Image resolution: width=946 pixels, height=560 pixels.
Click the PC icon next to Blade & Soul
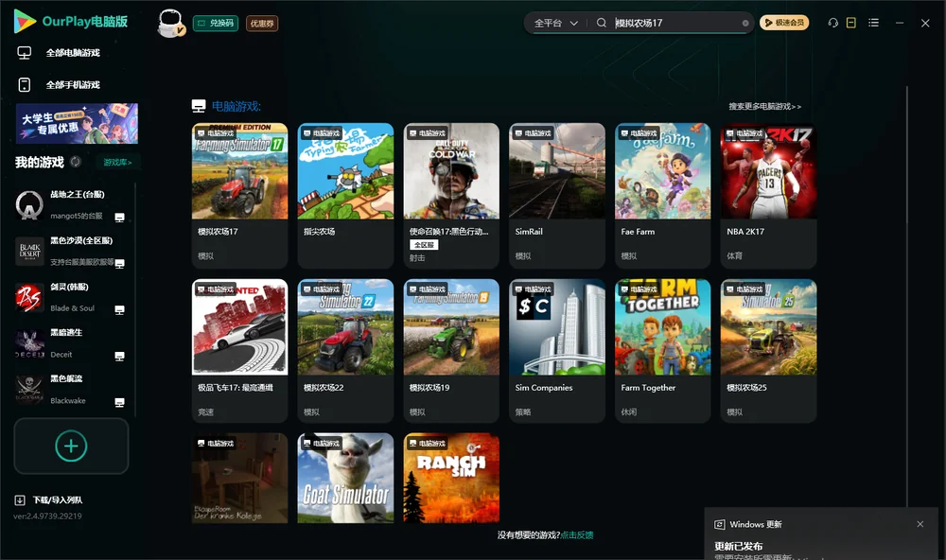click(119, 309)
